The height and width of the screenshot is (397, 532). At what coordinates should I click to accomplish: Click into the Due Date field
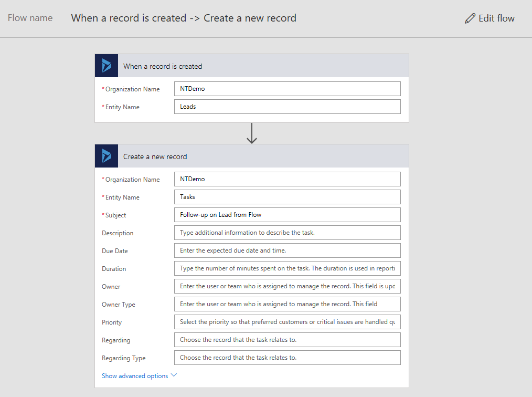(x=287, y=250)
